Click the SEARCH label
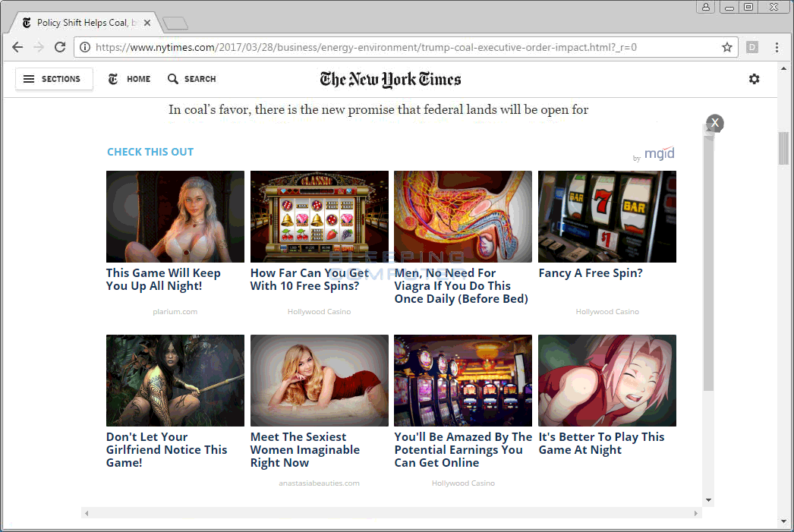Image resolution: width=794 pixels, height=532 pixels. (x=200, y=79)
